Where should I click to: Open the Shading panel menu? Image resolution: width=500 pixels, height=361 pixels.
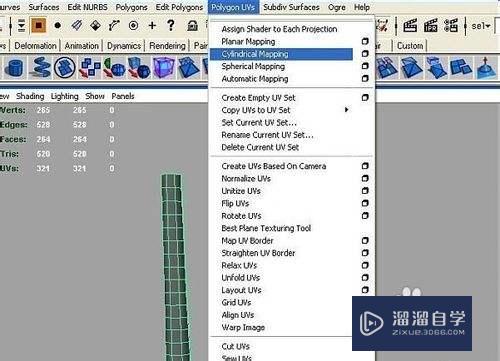point(30,96)
